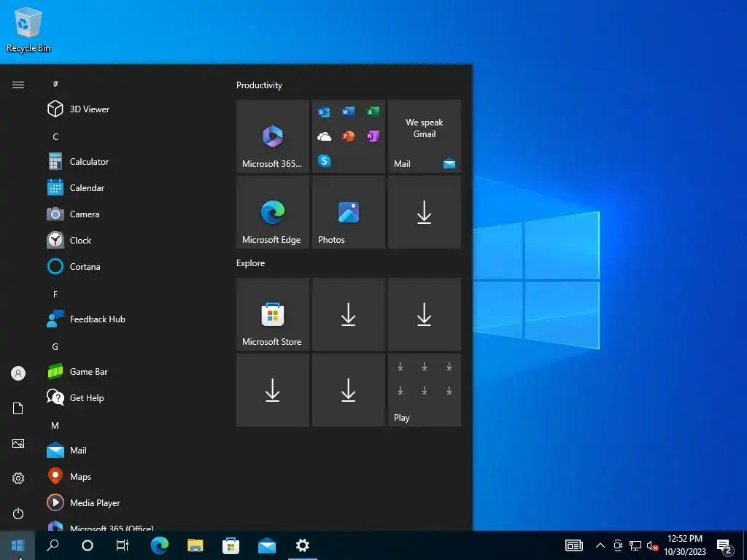
Task: Open the clock showing 12:52 PM
Action: (x=685, y=545)
